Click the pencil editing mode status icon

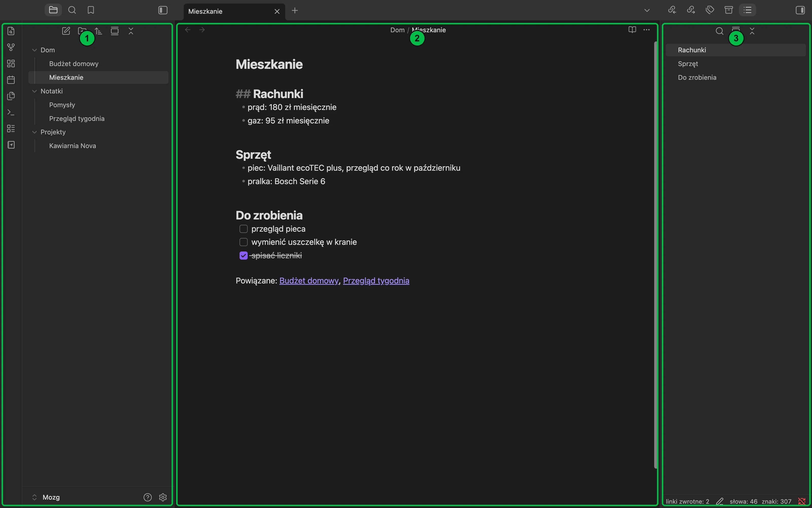pyautogui.click(x=720, y=501)
